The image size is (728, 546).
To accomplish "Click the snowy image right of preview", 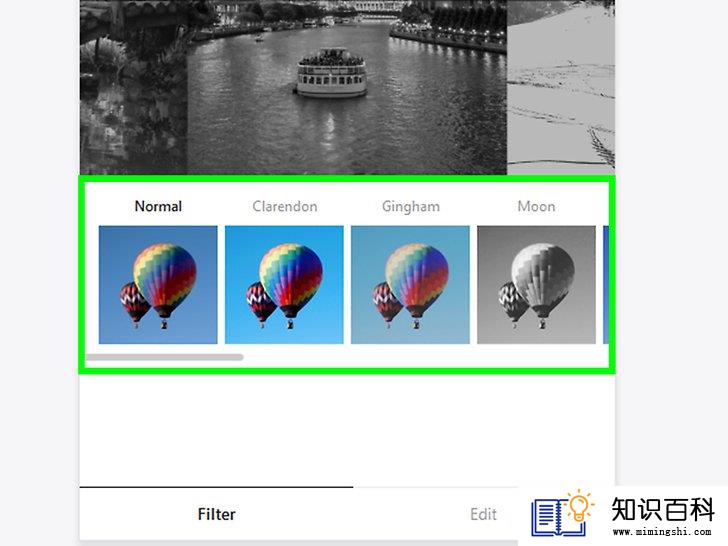I will pos(561,87).
